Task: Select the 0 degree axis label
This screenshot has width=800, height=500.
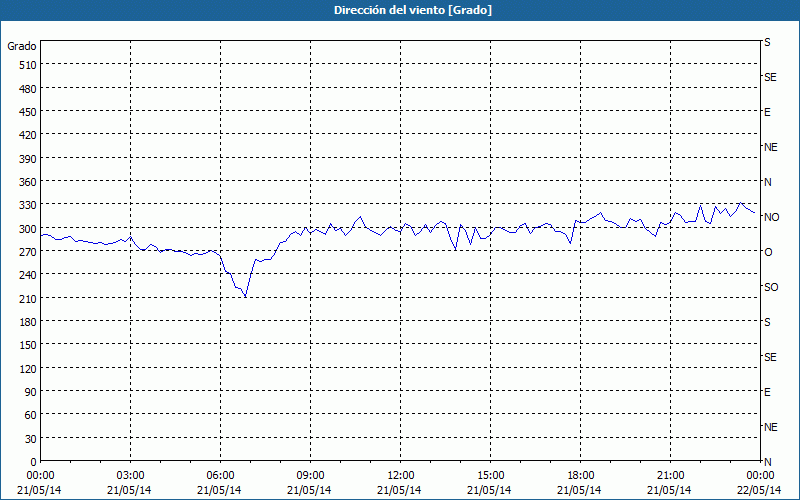Action: tap(34, 463)
